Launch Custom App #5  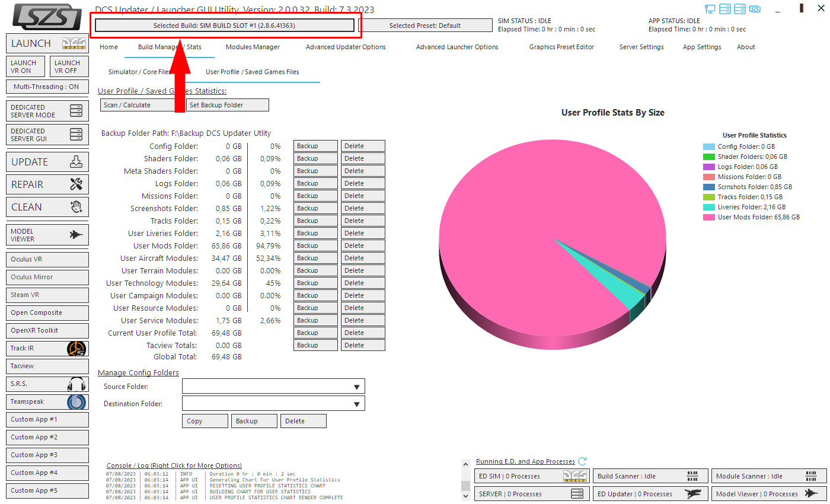(x=47, y=490)
